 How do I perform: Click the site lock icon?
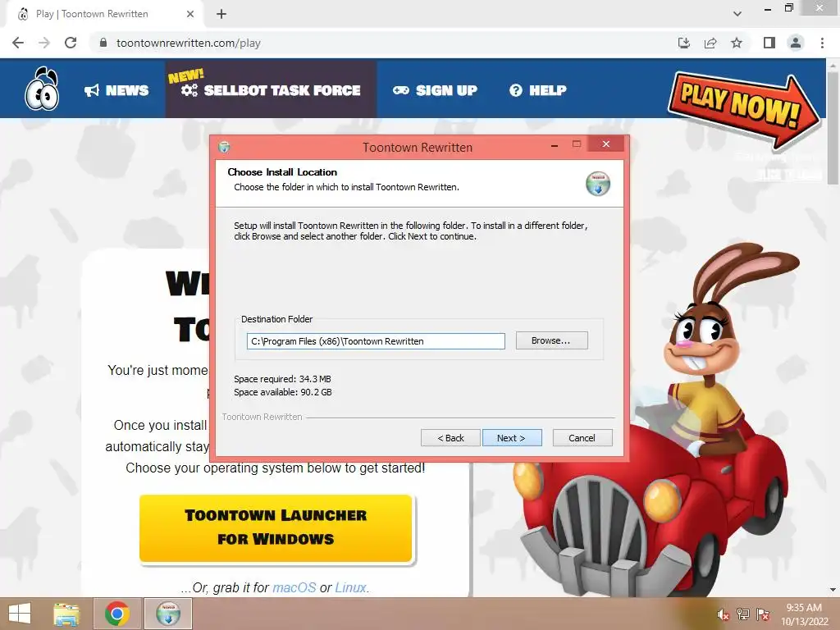tap(103, 43)
